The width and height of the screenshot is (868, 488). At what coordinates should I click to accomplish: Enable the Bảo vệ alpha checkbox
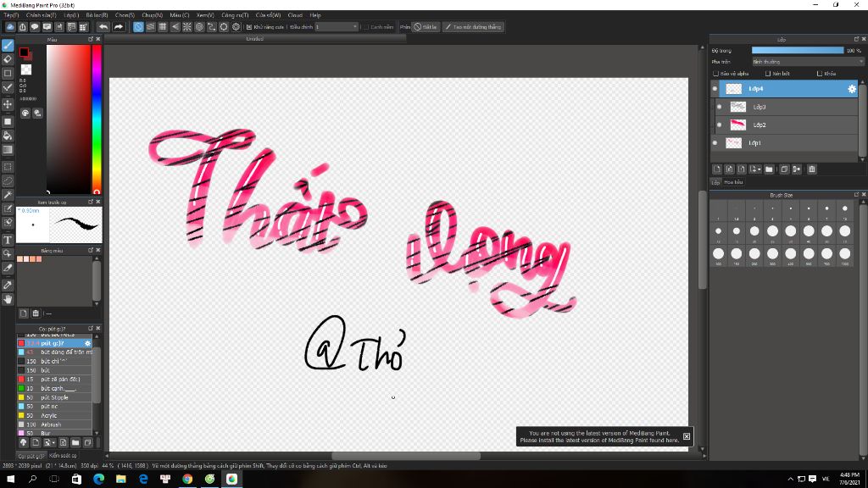pyautogui.click(x=715, y=74)
